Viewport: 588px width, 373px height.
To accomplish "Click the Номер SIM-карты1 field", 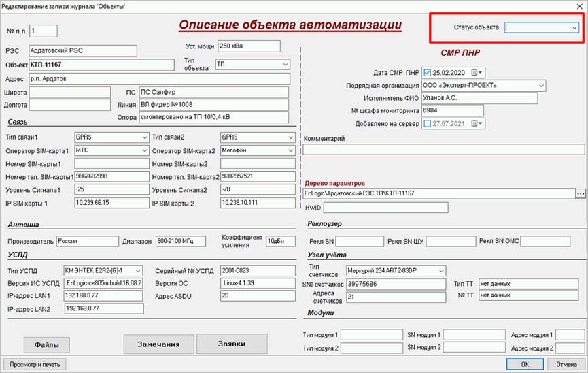I will (111, 163).
